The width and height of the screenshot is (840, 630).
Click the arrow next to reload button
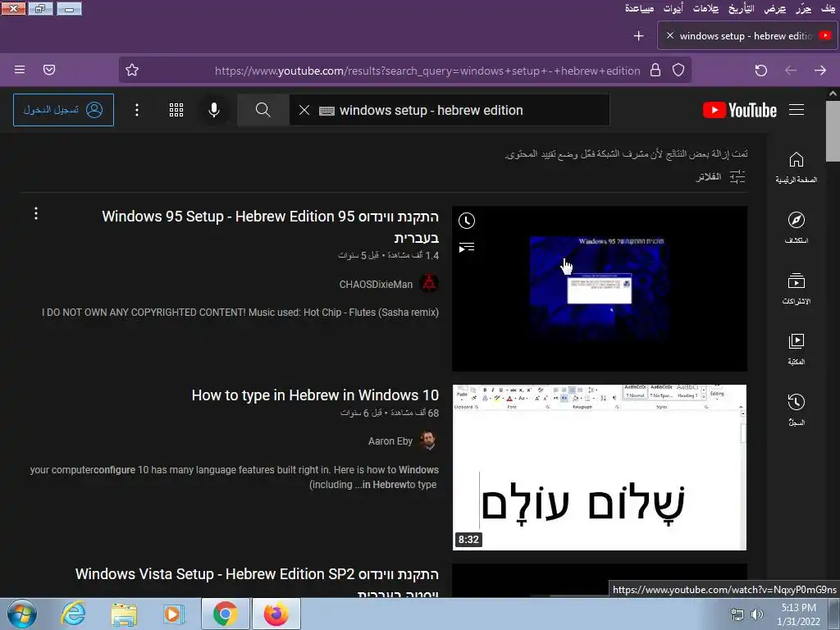click(x=791, y=71)
